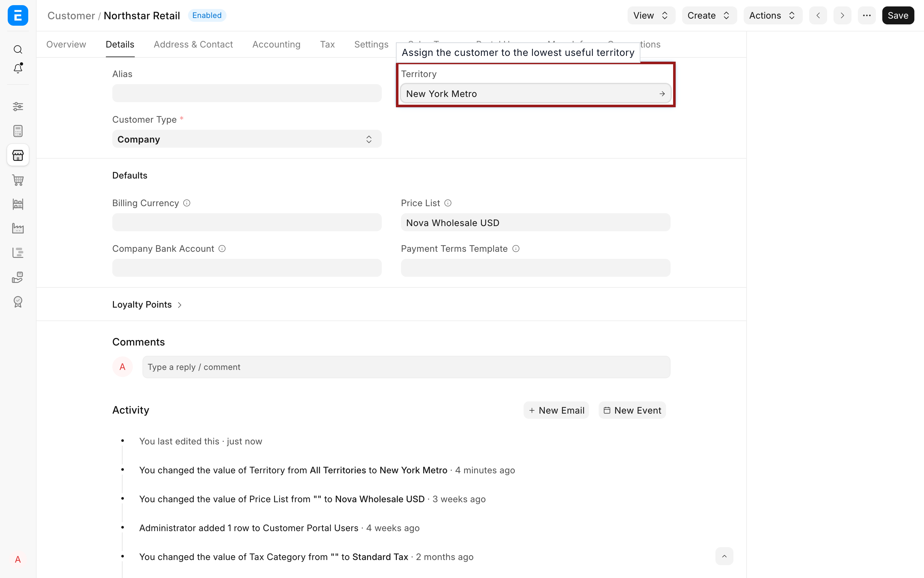This screenshot has height=578, width=924.
Task: Switch to the Settings tab
Action: [x=371, y=44]
